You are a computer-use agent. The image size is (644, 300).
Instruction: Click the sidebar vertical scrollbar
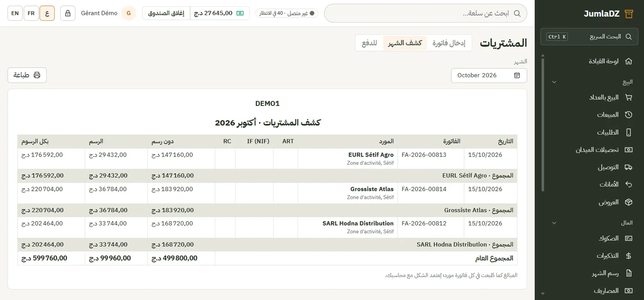(x=543, y=124)
